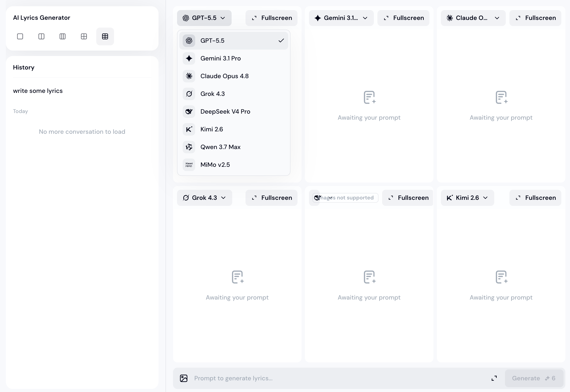Open Fullscreen for the Gemini 3.1 pane

pyautogui.click(x=403, y=18)
